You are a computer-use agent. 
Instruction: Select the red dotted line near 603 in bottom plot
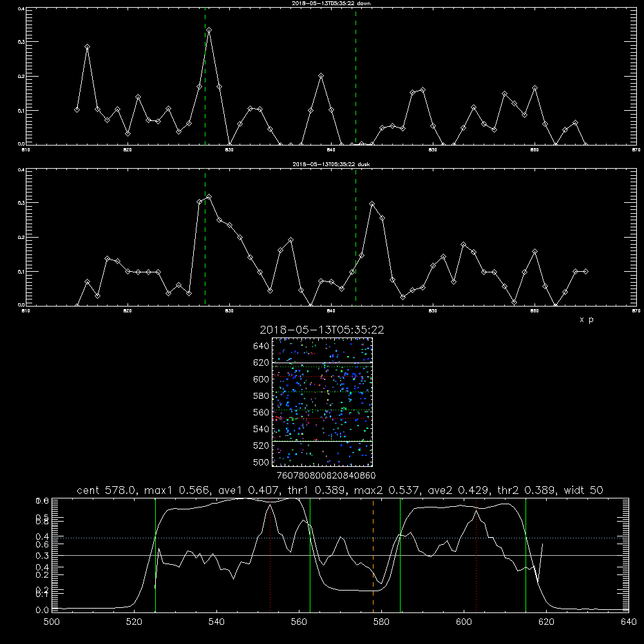476,555
